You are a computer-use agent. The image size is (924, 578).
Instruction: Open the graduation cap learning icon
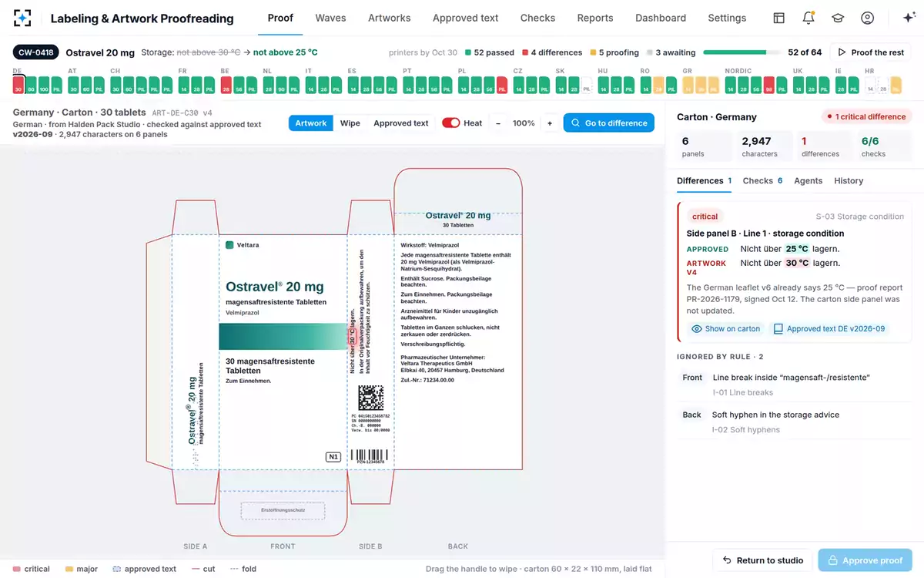(838, 18)
